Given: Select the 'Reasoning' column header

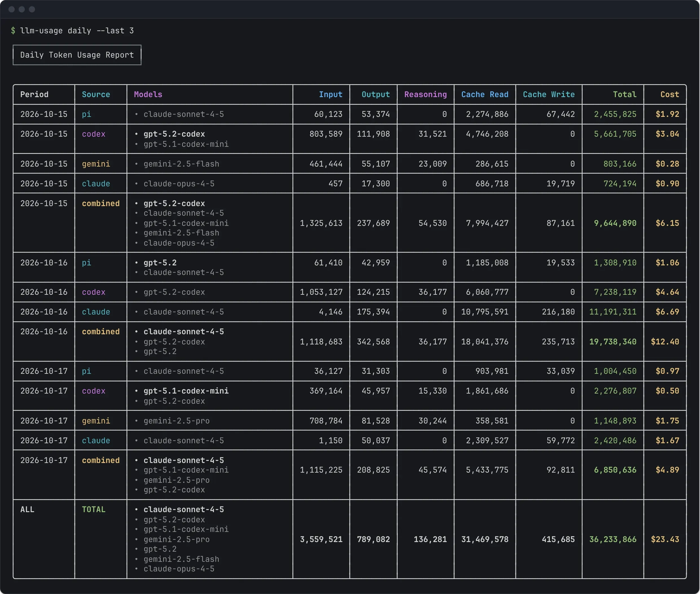Looking at the screenshot, I should click(x=426, y=95).
